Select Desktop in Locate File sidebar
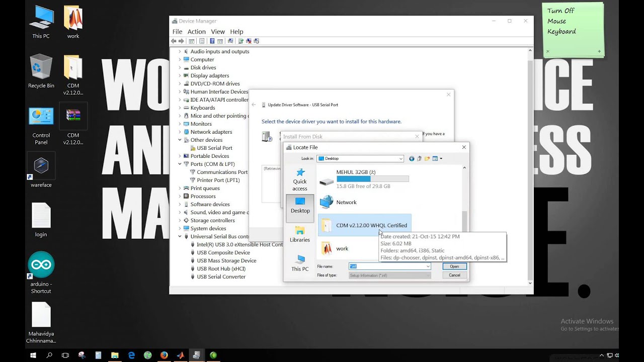 click(x=300, y=208)
